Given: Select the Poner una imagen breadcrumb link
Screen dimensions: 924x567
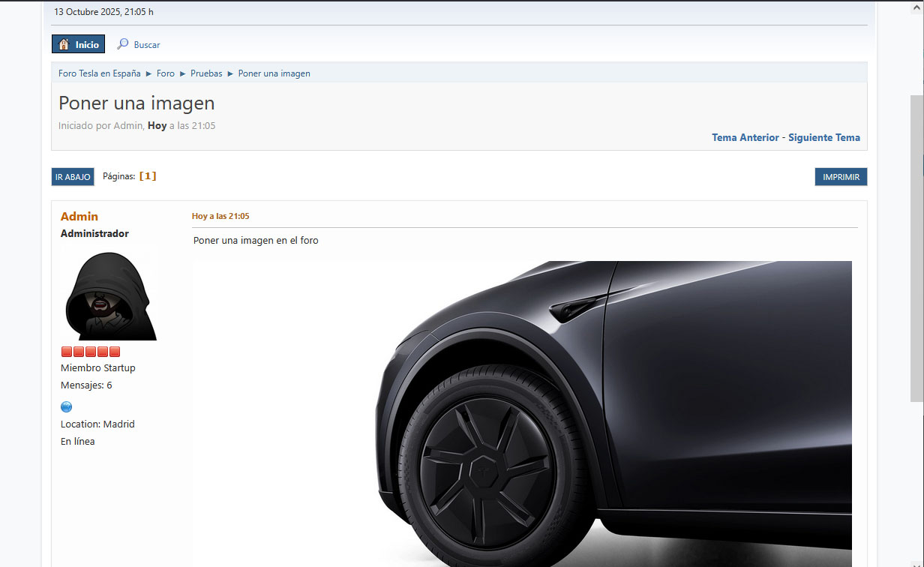Looking at the screenshot, I should click(x=274, y=73).
